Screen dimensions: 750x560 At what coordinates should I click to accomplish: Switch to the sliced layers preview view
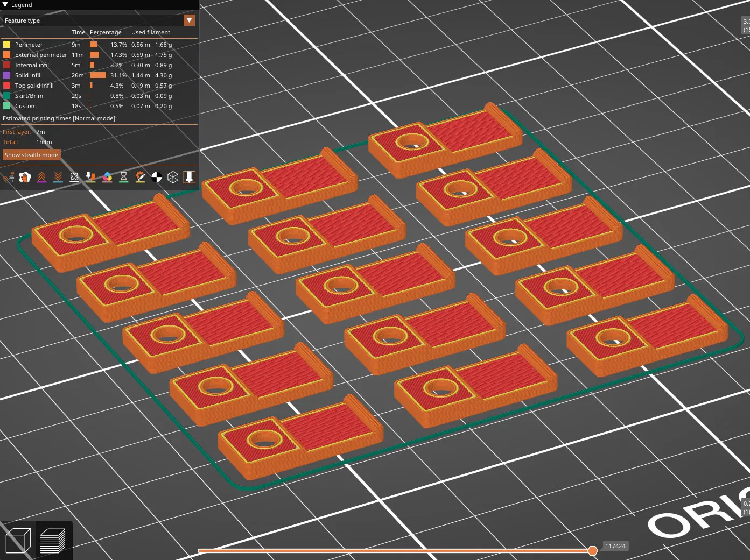53,540
